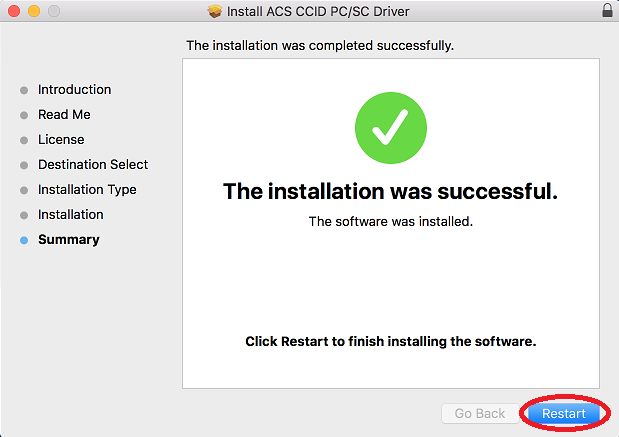
Task: Select the License step
Action: 61,139
